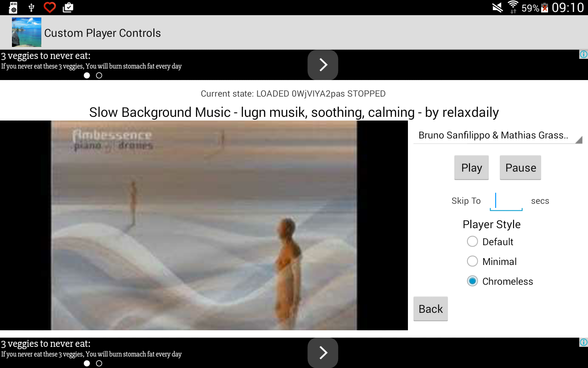Open the info icon on bottom ad
Screen dimensions: 588x368
tap(583, 342)
